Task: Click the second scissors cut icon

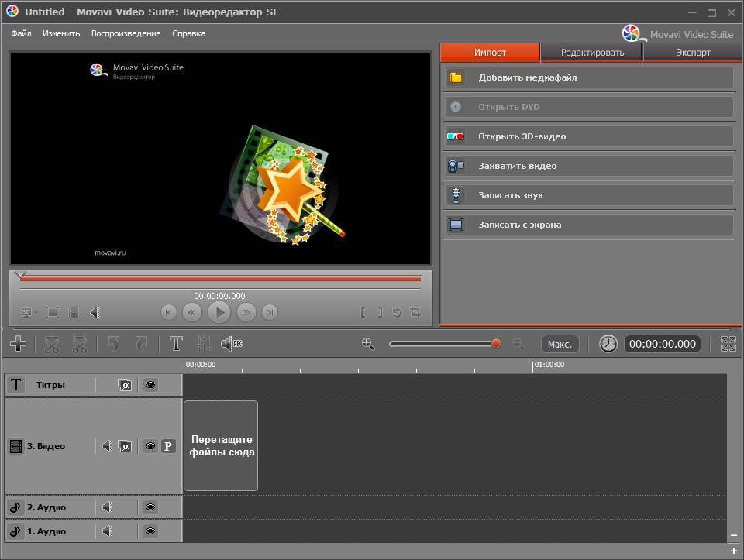Action: (80, 344)
